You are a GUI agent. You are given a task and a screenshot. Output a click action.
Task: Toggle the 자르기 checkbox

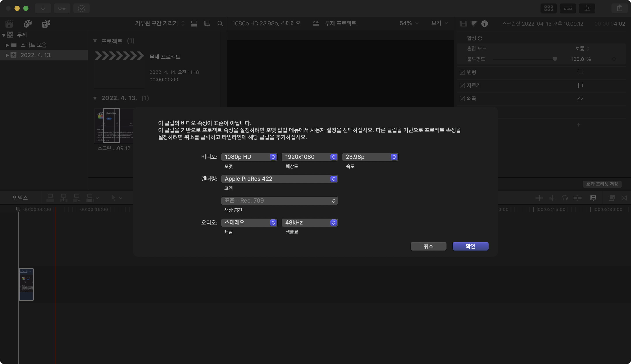(x=462, y=85)
